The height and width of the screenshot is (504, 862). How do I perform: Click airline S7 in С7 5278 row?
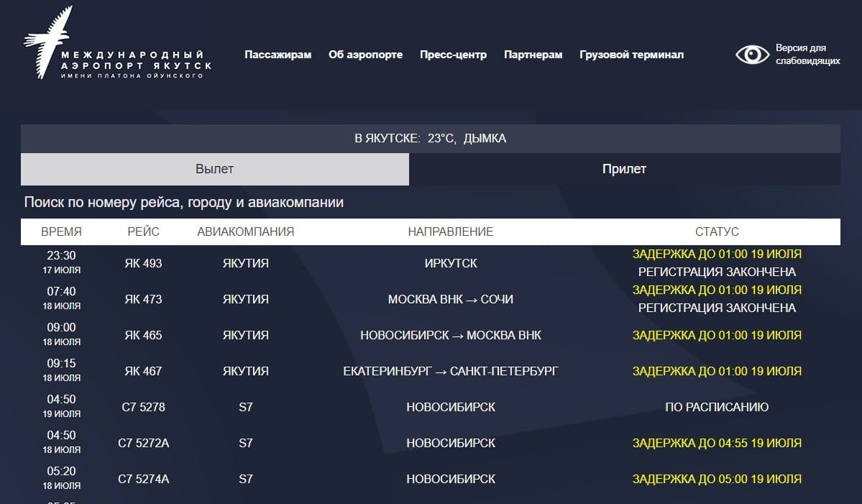point(246,407)
